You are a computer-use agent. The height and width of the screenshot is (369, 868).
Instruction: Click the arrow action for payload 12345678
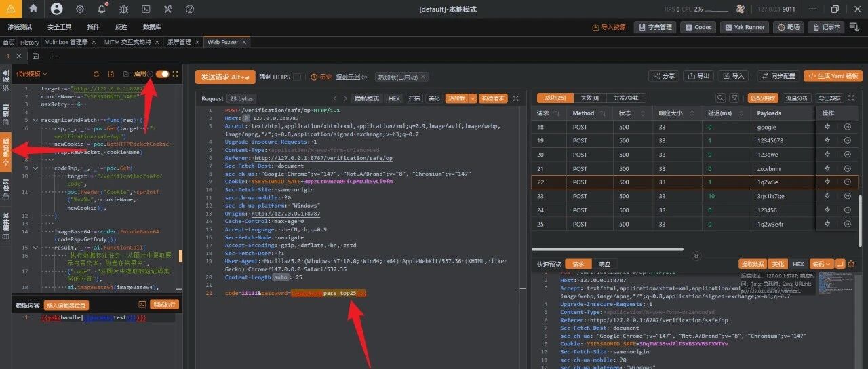click(848, 140)
